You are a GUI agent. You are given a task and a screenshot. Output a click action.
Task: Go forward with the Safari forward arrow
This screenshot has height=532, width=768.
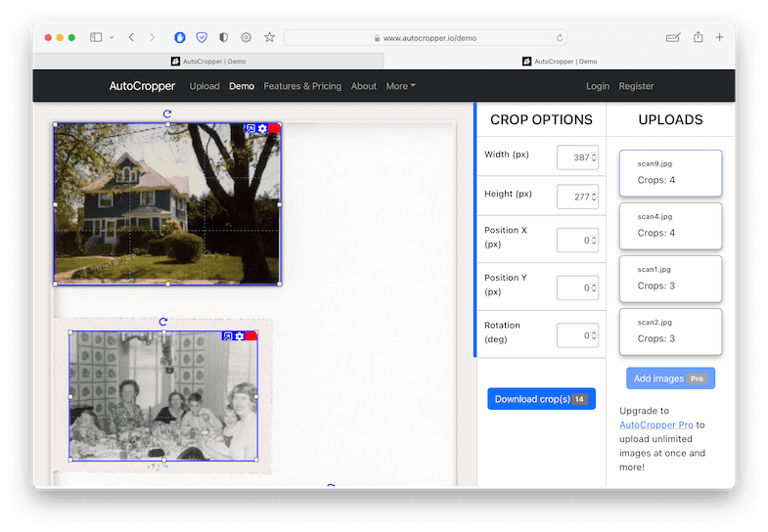[x=153, y=37]
